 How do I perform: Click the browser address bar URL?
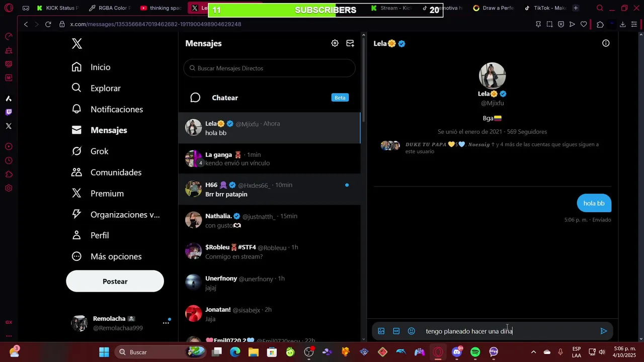pos(155,24)
